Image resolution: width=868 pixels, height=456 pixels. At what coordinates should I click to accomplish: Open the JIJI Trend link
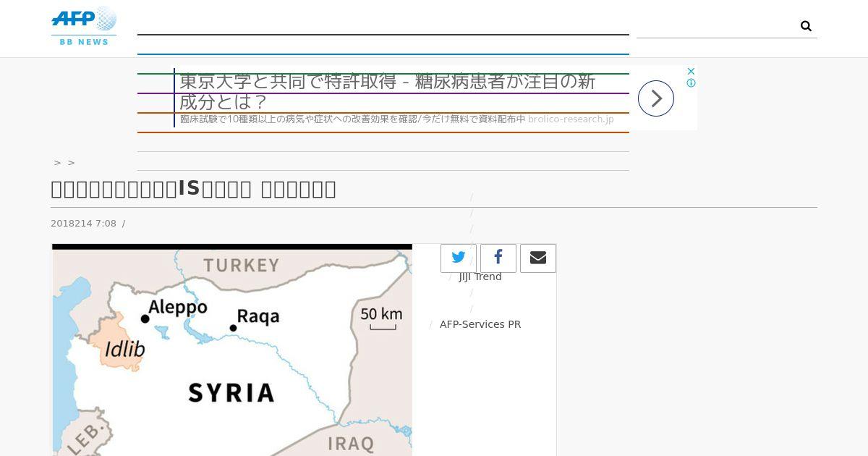(x=480, y=276)
